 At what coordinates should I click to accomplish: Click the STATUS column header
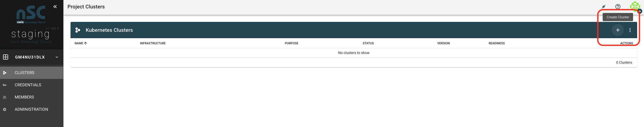(x=368, y=43)
